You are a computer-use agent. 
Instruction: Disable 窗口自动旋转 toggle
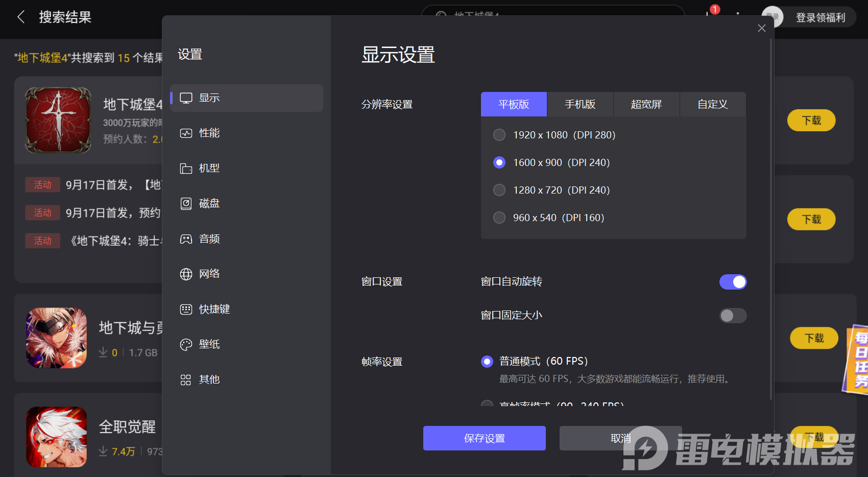tap(733, 281)
